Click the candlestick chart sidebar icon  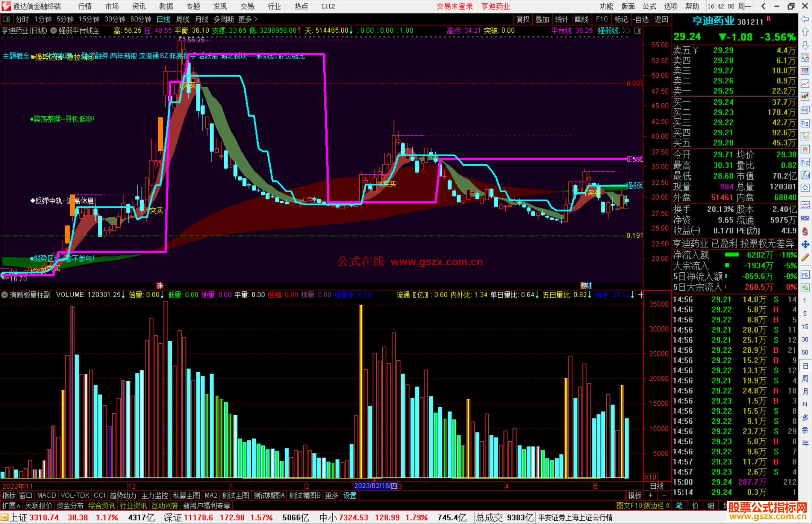pyautogui.click(x=805, y=97)
